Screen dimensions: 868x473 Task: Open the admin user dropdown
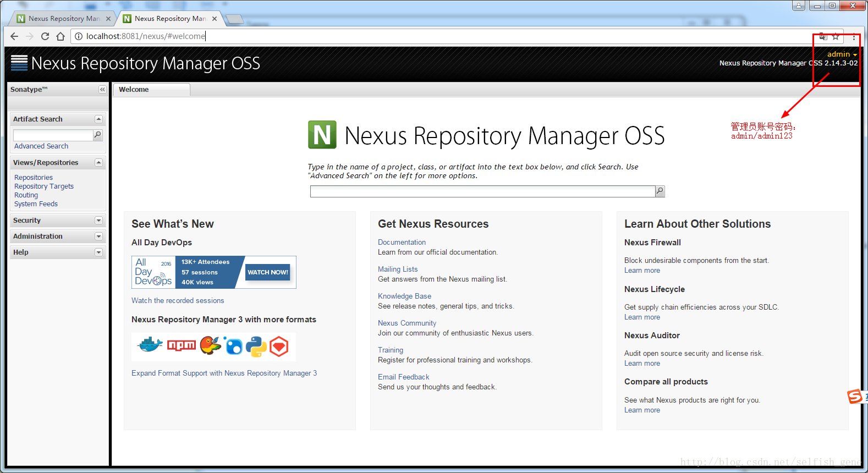pos(842,54)
